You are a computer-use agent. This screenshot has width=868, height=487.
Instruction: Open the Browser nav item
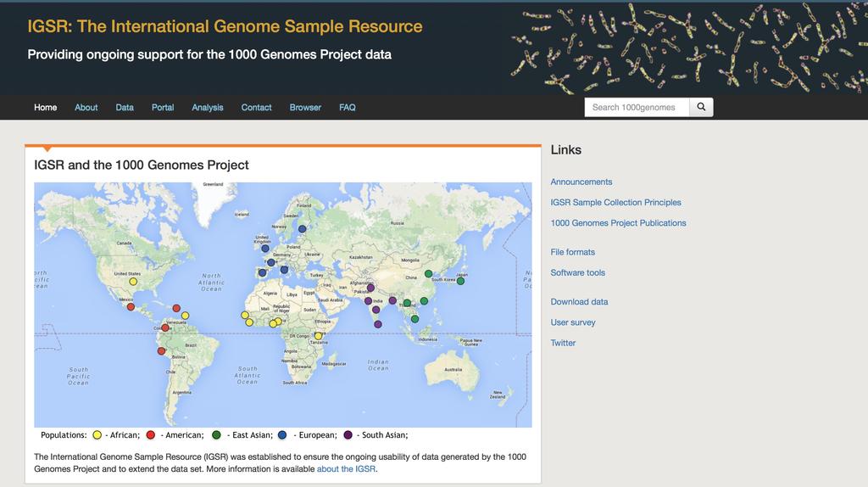pyautogui.click(x=305, y=108)
